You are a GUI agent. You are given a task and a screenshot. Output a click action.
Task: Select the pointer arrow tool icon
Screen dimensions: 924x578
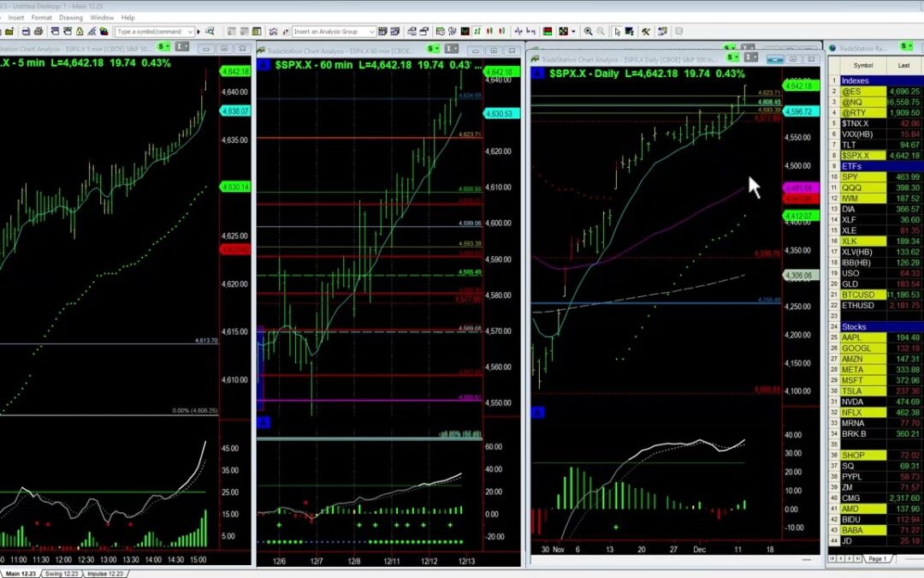(x=617, y=32)
